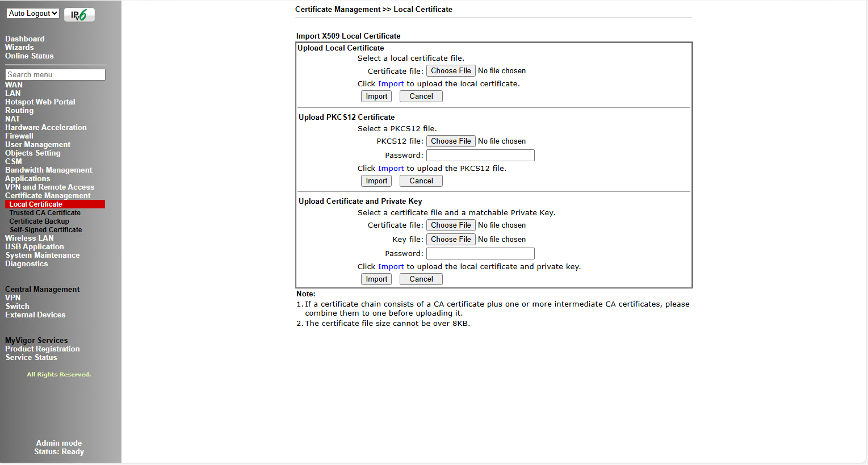Cancel certificate and private key upload
This screenshot has height=465, width=868.
(421, 279)
